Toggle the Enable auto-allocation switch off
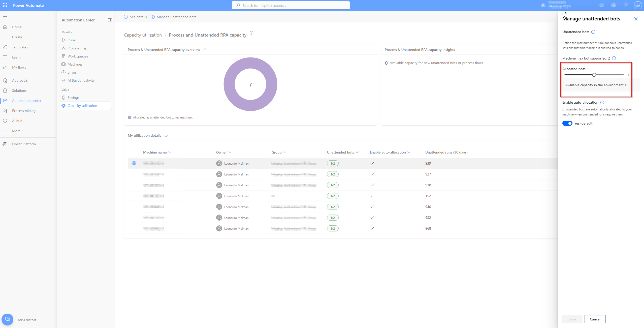 click(x=567, y=123)
